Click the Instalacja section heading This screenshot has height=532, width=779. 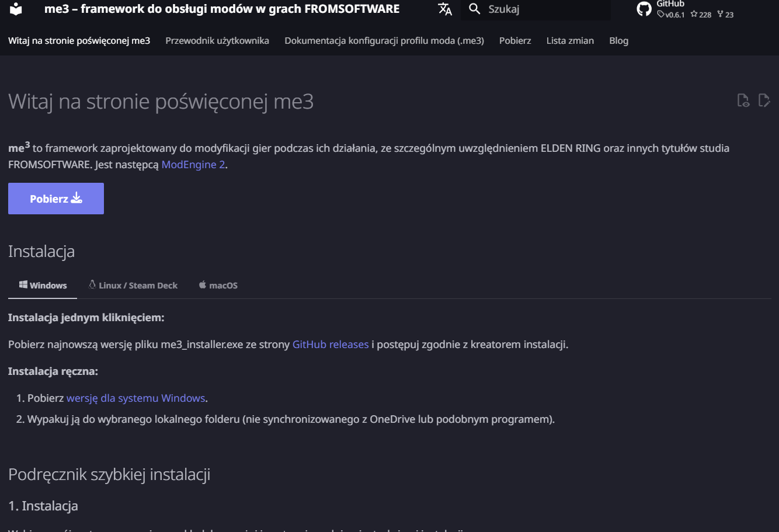coord(41,251)
